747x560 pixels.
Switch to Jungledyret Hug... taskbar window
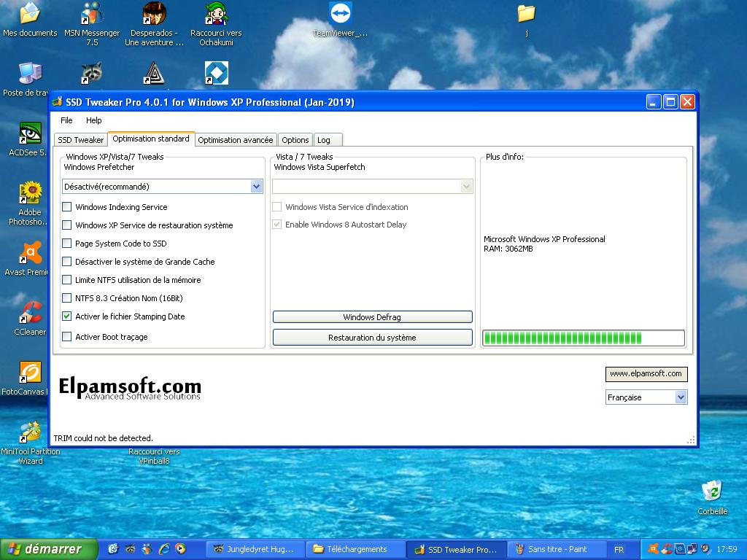pos(257,549)
